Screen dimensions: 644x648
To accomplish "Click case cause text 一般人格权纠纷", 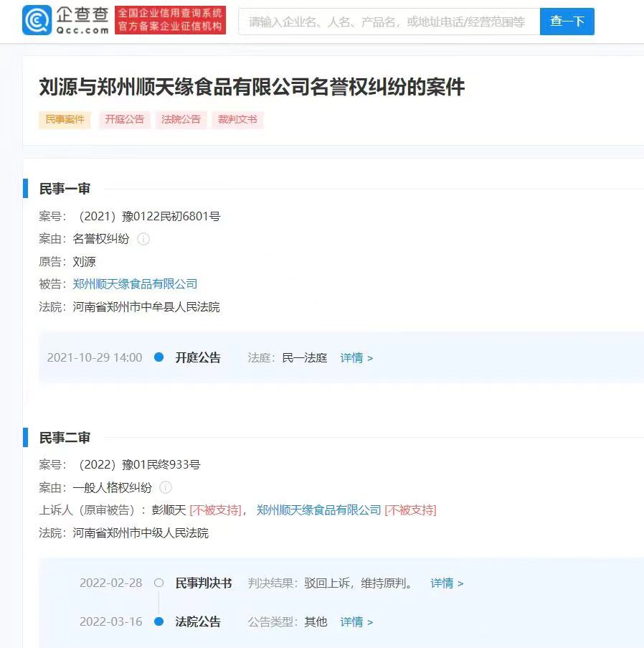I will tap(113, 488).
